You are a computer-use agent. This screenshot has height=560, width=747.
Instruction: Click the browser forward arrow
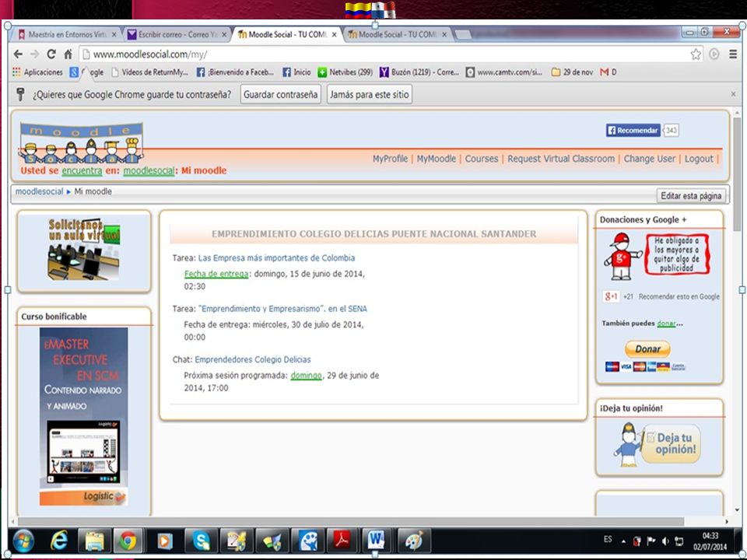pos(34,54)
